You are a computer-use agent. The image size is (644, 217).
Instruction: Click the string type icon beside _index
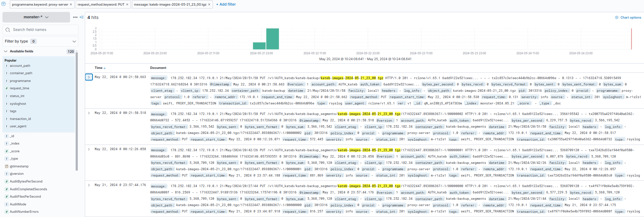(x=7, y=143)
